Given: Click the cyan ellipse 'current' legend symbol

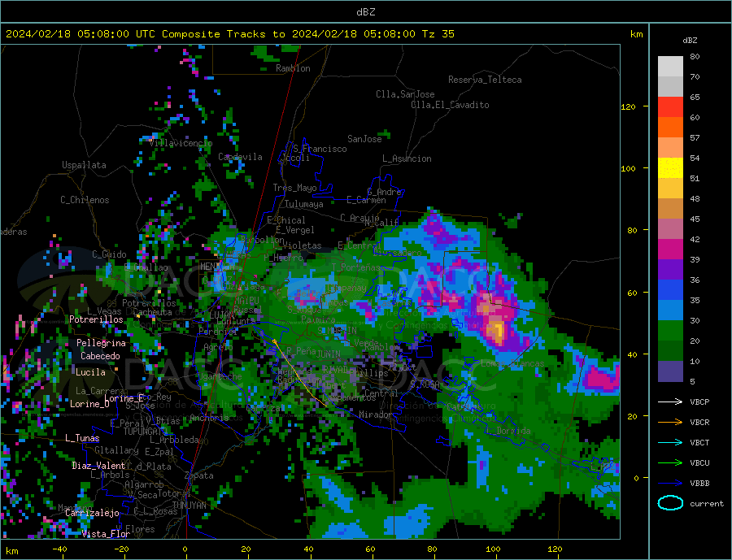Looking at the screenshot, I should pyautogui.click(x=670, y=503).
